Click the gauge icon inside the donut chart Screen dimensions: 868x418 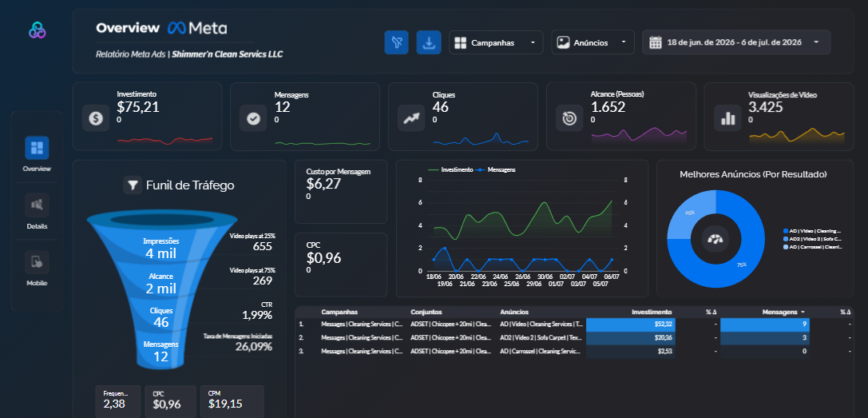pos(715,239)
